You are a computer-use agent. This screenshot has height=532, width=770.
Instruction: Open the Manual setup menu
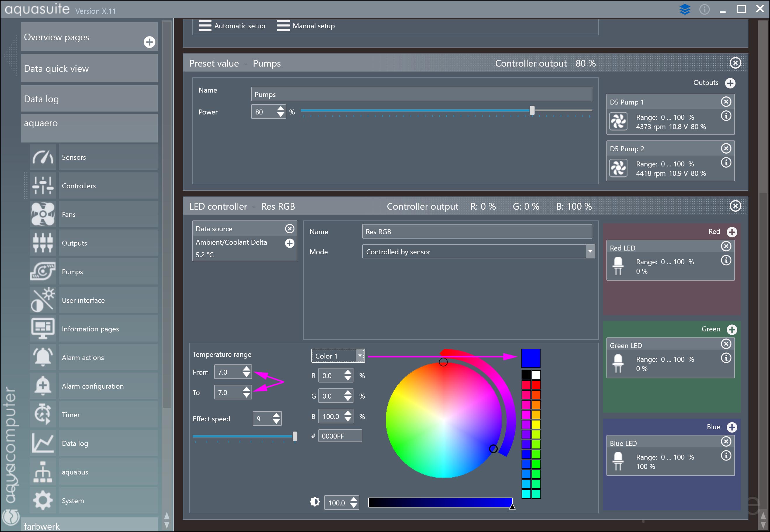tap(306, 26)
